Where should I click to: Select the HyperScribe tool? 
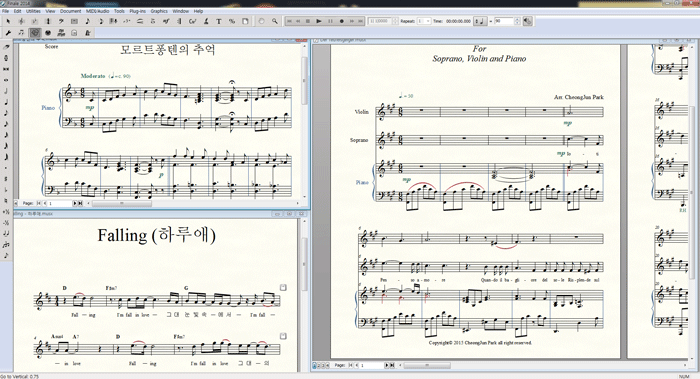(113, 21)
